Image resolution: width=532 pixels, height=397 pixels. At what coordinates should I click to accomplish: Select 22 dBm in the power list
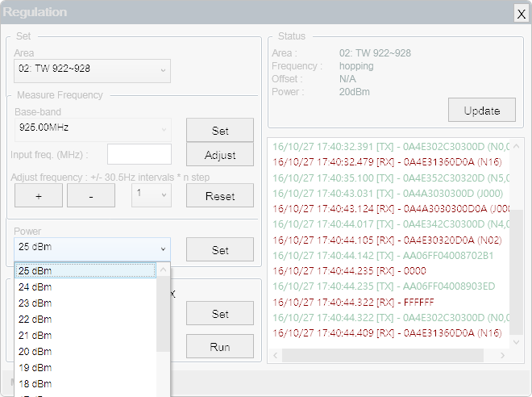85,320
